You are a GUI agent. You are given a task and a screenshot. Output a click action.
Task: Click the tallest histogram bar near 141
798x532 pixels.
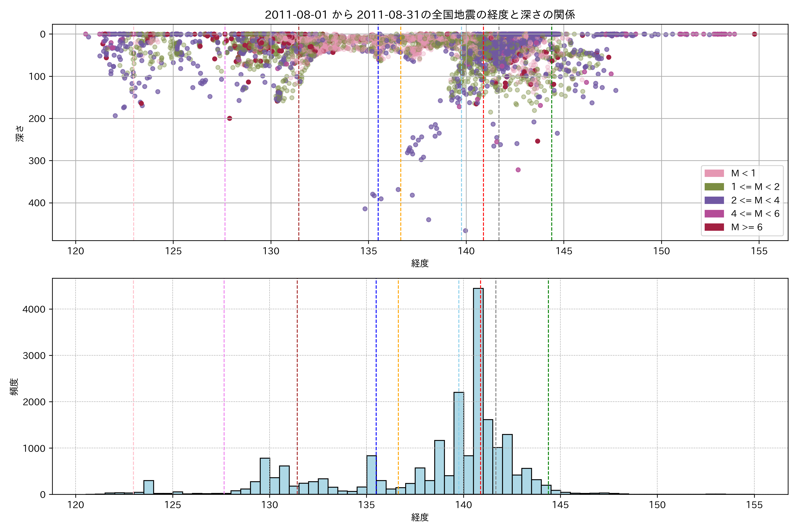478,390
